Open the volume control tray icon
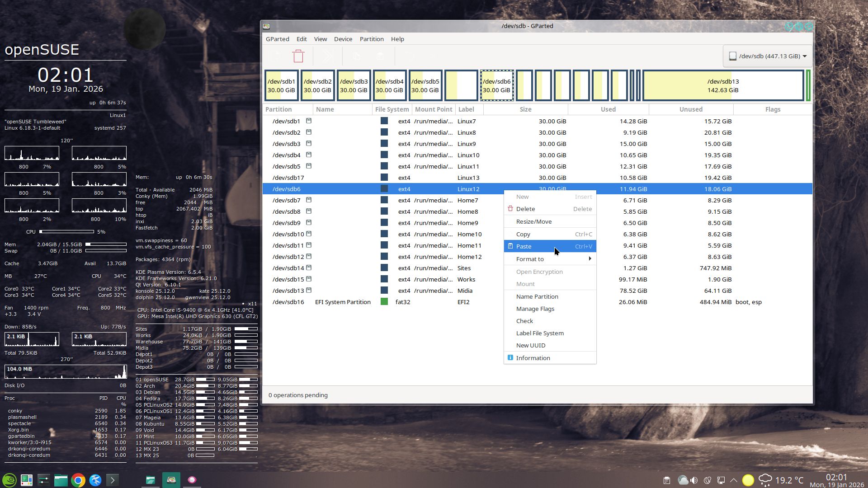Screen dimensions: 868x488 (694, 480)
